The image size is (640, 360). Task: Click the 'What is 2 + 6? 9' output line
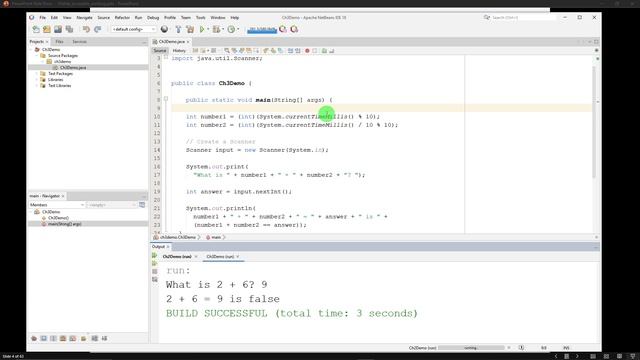(x=217, y=284)
